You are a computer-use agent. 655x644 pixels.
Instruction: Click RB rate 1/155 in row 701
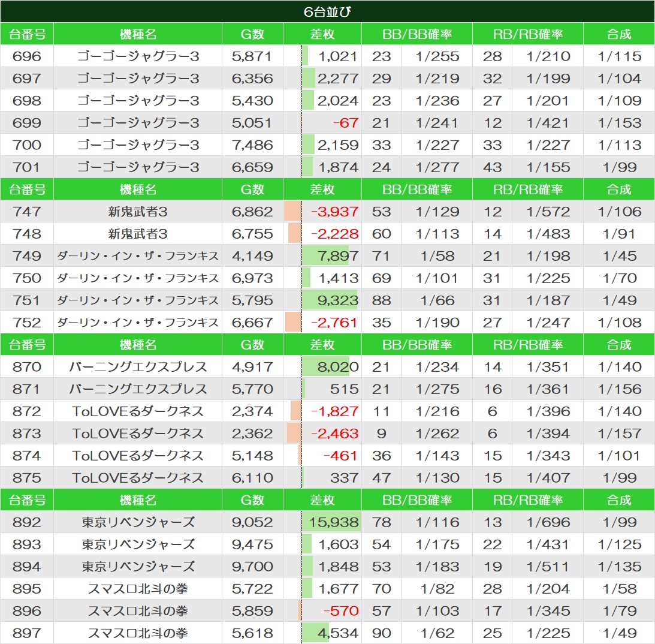coord(548,167)
